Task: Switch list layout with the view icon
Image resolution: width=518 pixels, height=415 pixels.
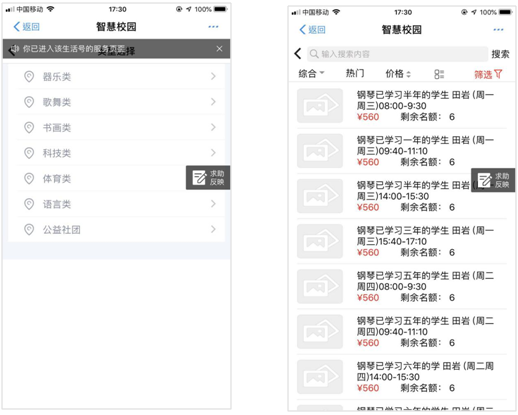Action: tap(439, 74)
